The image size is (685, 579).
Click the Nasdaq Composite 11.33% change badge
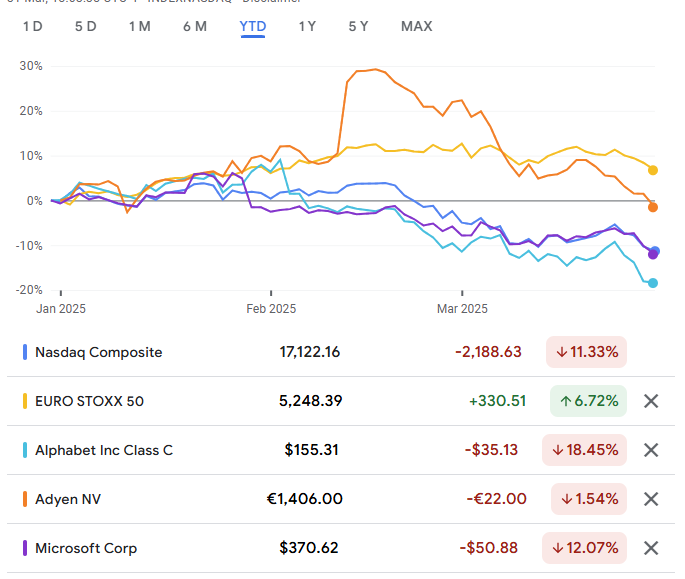[x=586, y=352]
